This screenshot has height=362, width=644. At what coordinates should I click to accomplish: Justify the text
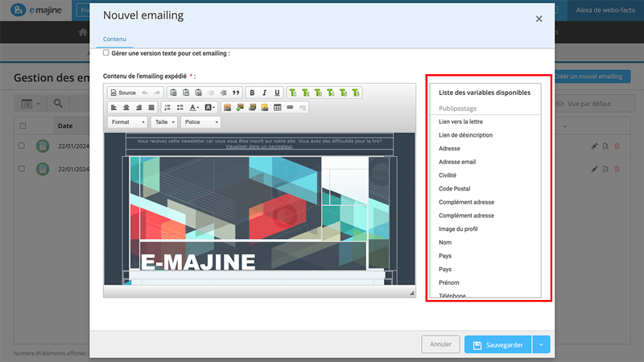point(151,108)
